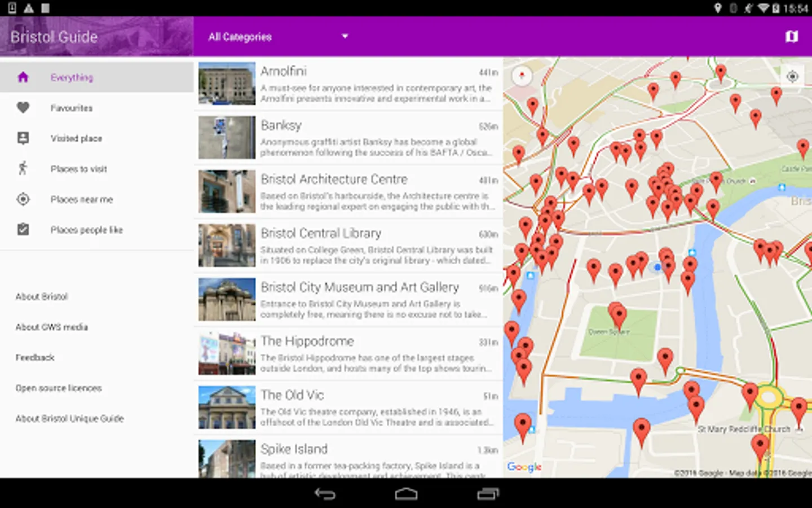The image size is (812, 508).
Task: Open the Spike Island title
Action: click(294, 449)
